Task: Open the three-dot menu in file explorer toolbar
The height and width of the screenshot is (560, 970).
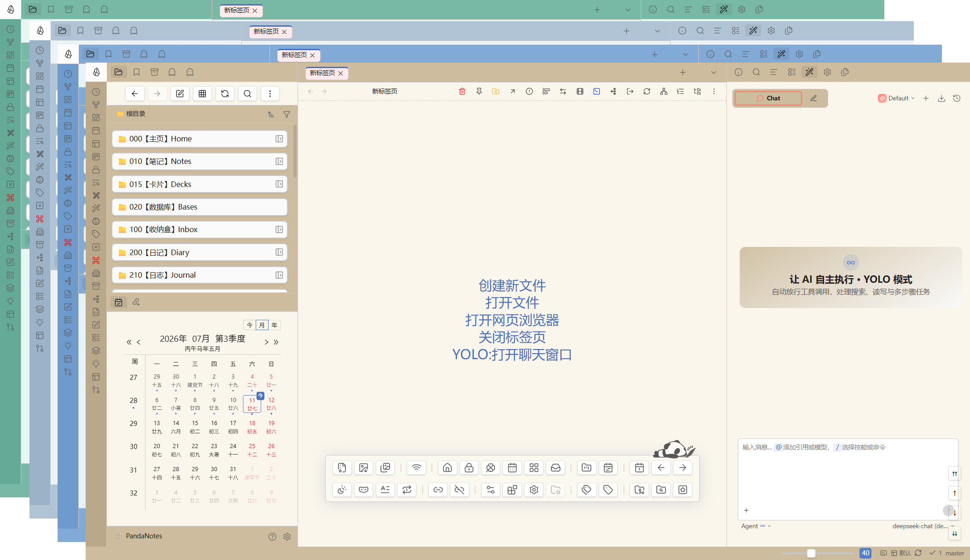Action: coord(270,94)
